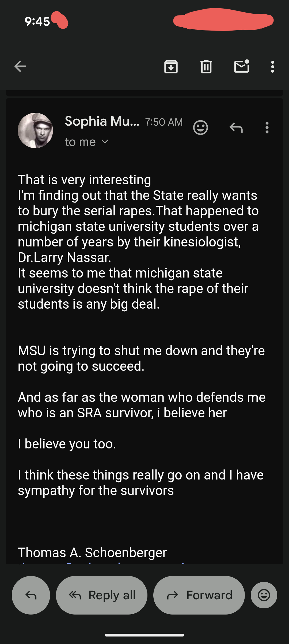Viewport: 289px width, 644px height.
Task: Tap the sender name Sophia Mu...
Action: point(102,121)
